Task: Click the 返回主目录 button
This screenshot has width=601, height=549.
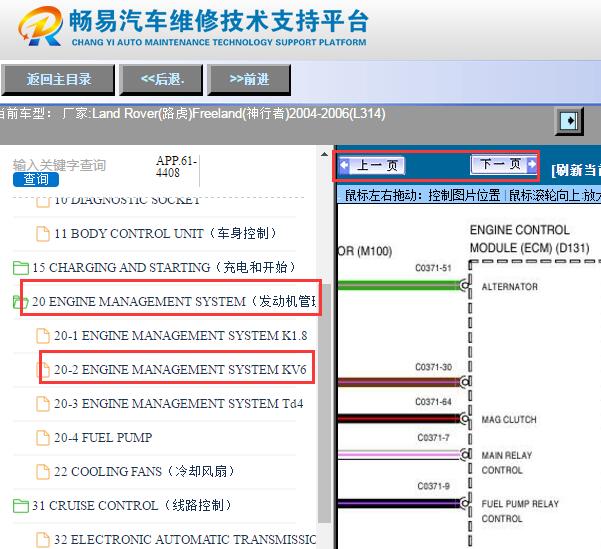Action: click(x=58, y=79)
